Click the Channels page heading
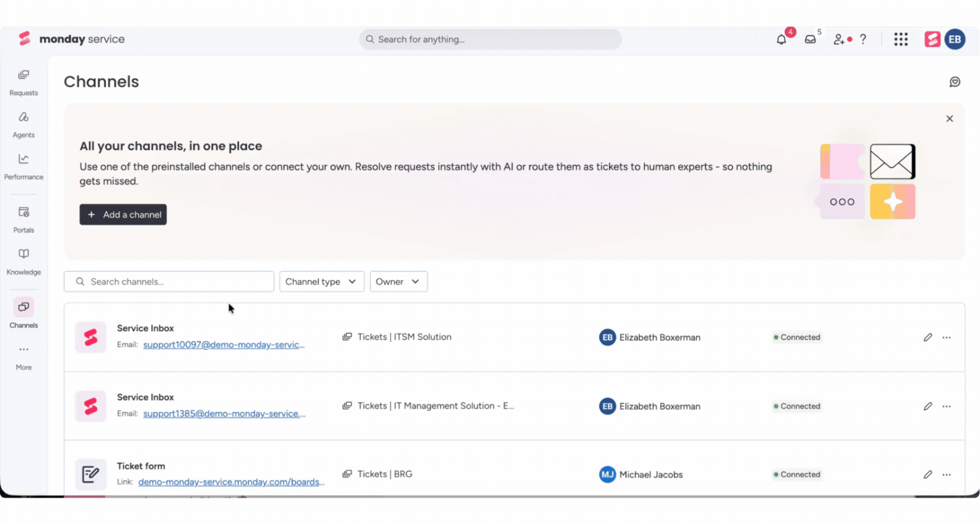 point(101,82)
